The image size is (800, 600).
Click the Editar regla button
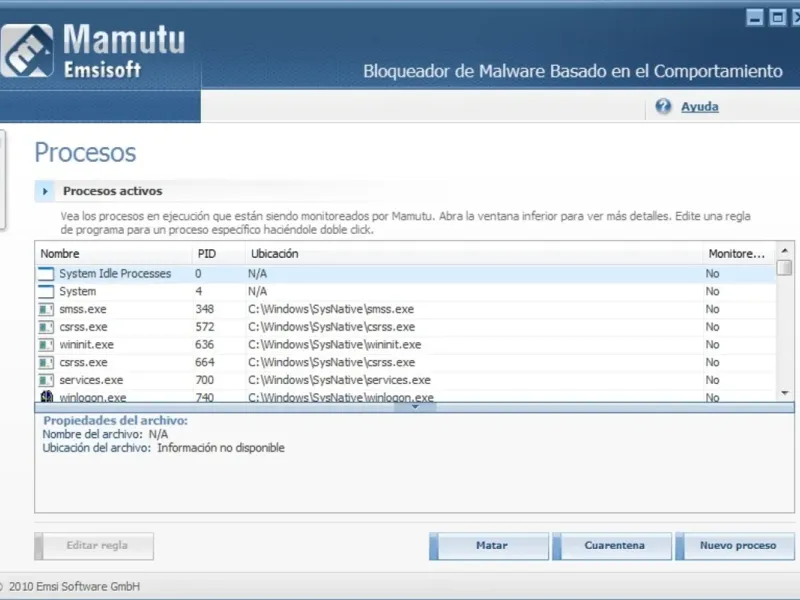pos(94,546)
